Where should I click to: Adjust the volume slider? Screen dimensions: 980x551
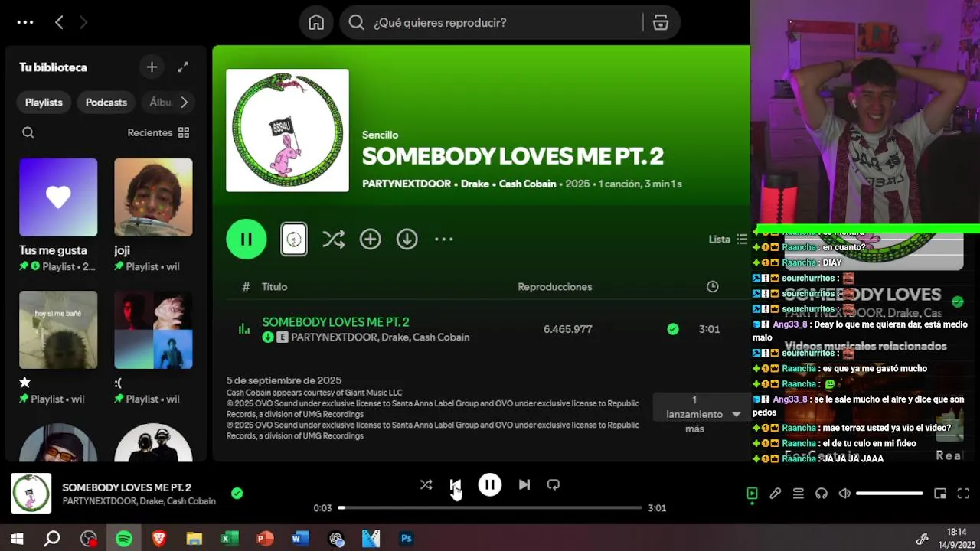(890, 494)
